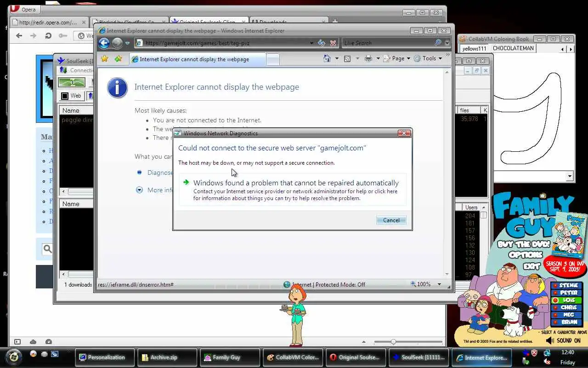Switch to Personalization in the taskbar

pos(104,357)
